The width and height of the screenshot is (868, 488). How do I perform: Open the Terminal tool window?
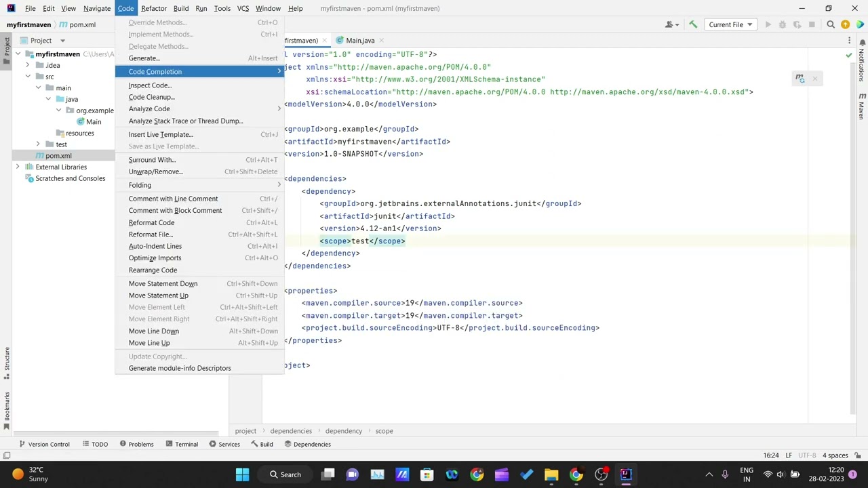pyautogui.click(x=182, y=444)
